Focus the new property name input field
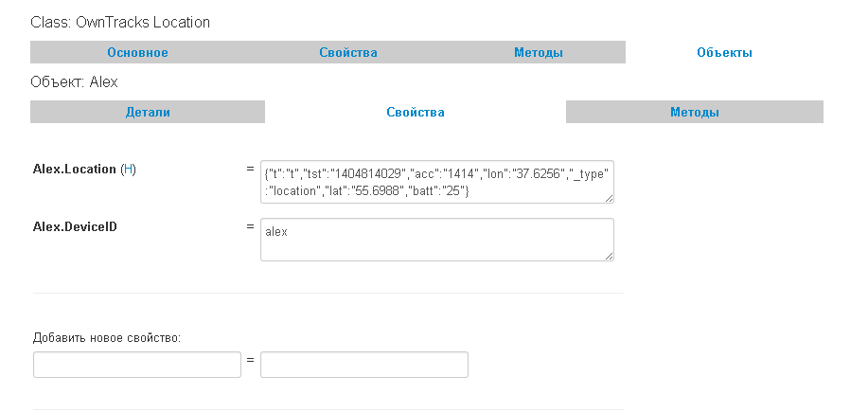The image size is (868, 412). [x=137, y=365]
